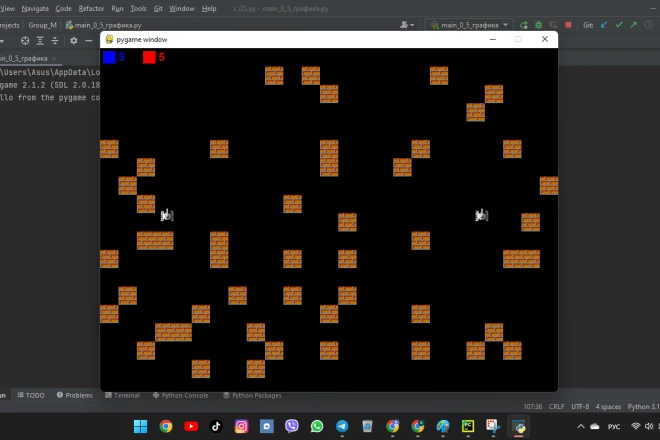
Task: Open Google Chrome from the taskbar
Action: [166, 427]
